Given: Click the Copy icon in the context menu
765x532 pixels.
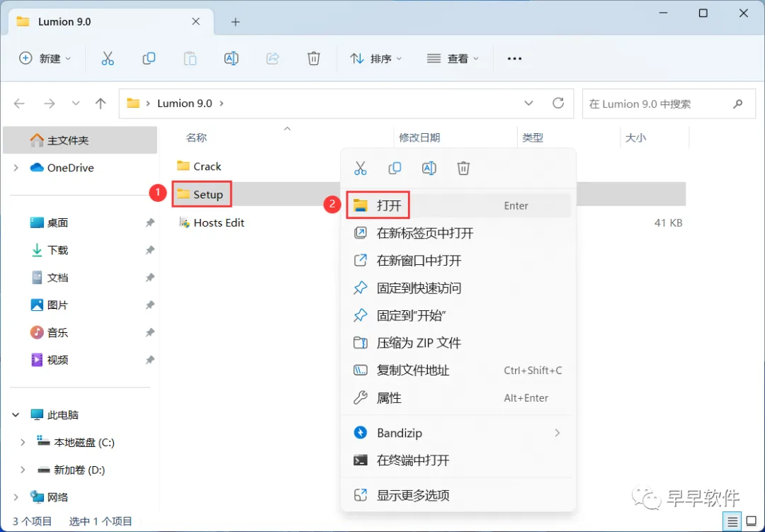Looking at the screenshot, I should (x=395, y=169).
